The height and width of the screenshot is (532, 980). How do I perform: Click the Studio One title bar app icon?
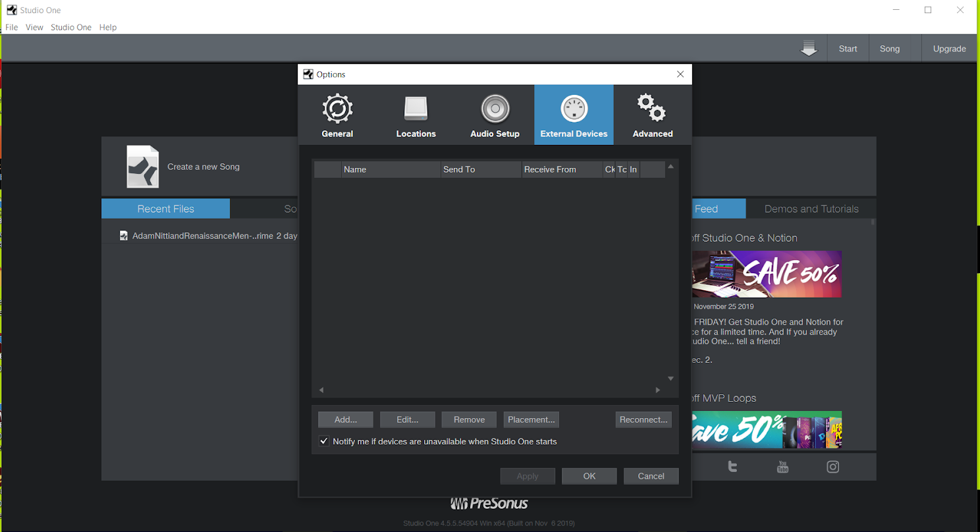coord(12,10)
